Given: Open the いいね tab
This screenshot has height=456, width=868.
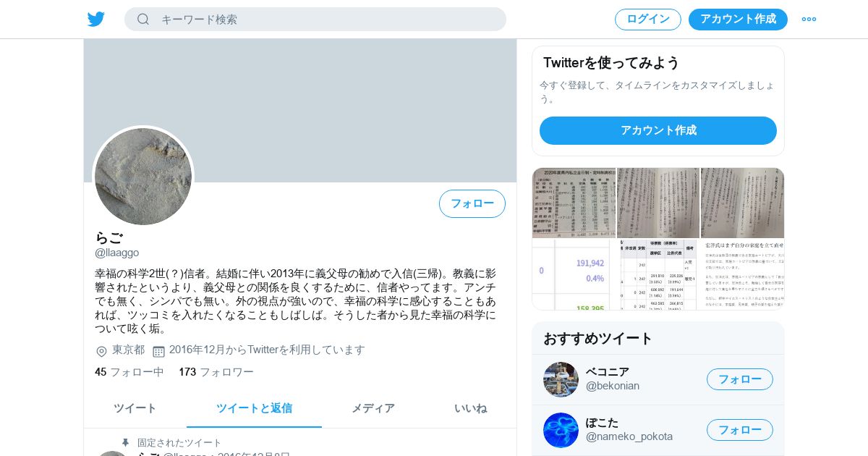Looking at the screenshot, I should coord(471,408).
